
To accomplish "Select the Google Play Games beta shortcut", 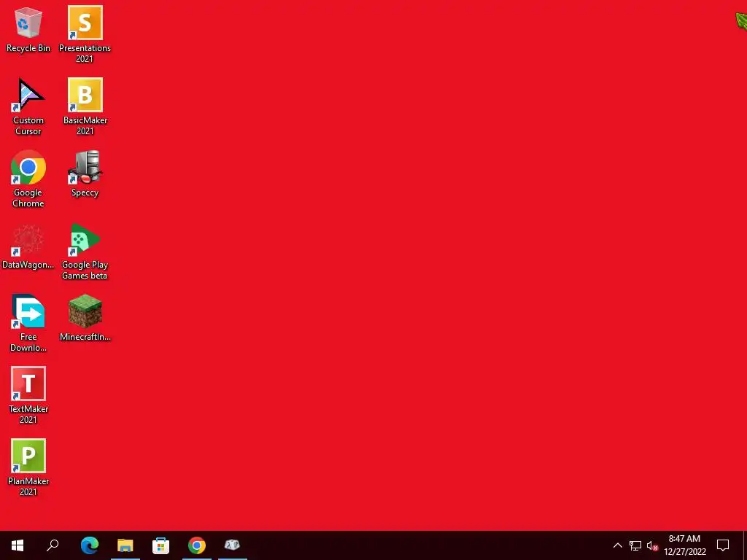I will [85, 252].
